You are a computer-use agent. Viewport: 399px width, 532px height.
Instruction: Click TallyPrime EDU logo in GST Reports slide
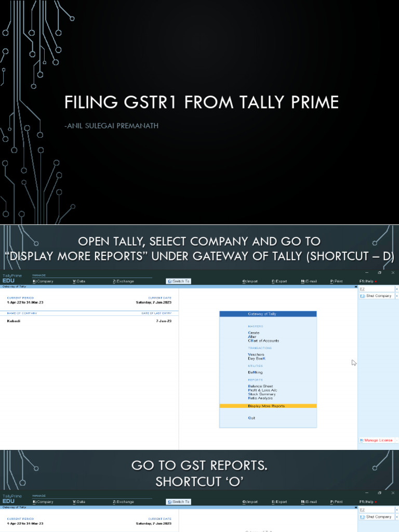pyautogui.click(x=12, y=499)
